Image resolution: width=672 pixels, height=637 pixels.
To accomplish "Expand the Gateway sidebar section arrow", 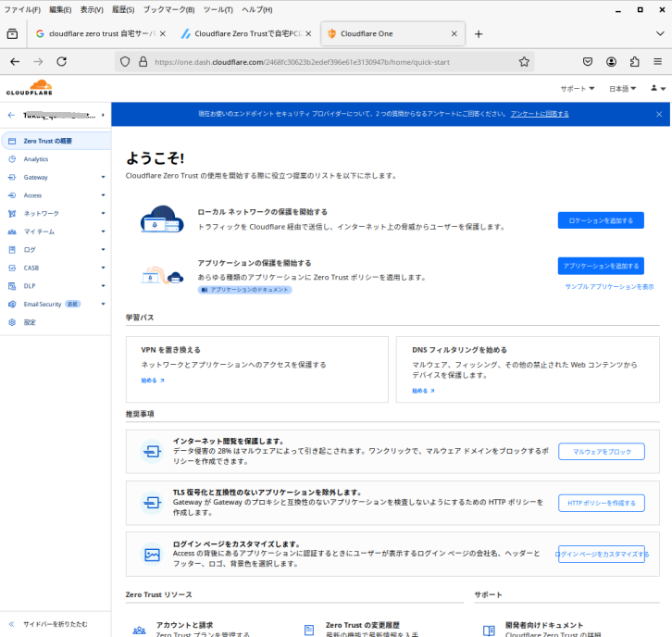I will tap(103, 177).
